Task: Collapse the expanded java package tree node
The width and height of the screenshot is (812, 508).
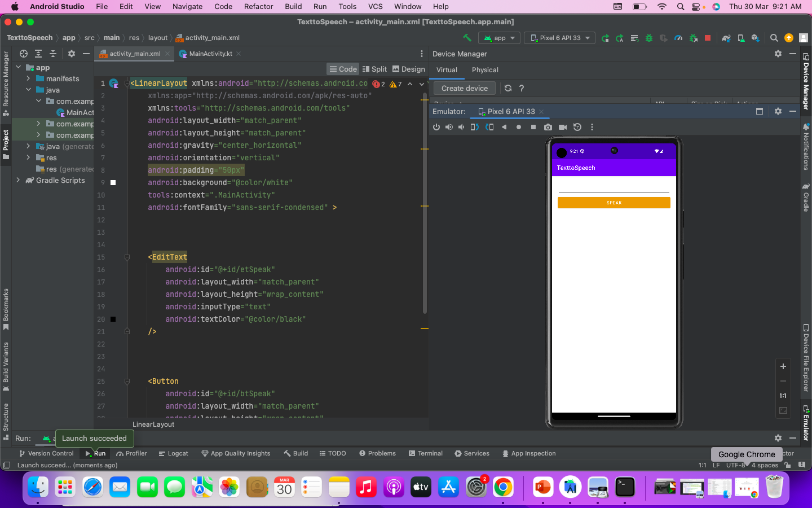Action: point(29,90)
